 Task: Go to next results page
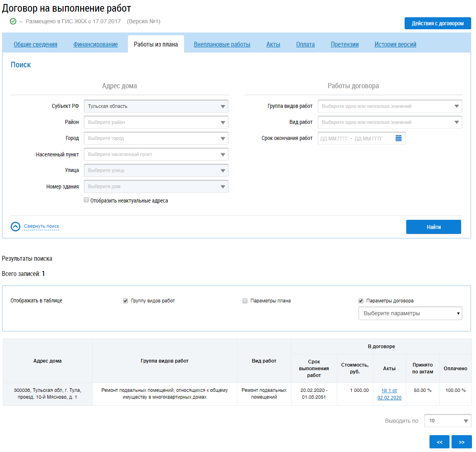[x=462, y=442]
